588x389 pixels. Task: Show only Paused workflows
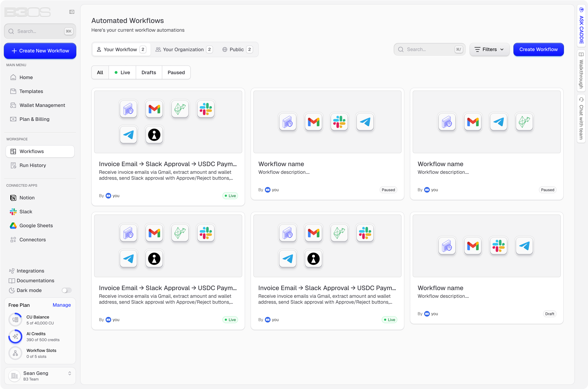(x=176, y=72)
